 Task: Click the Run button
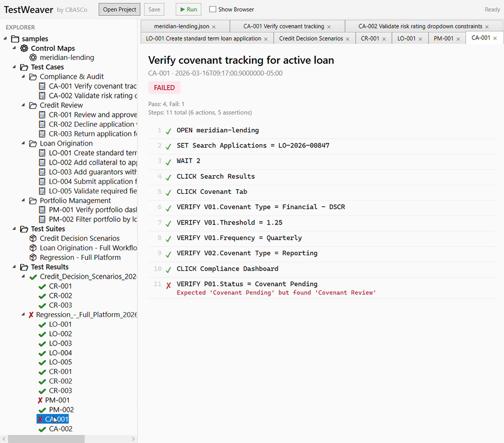click(x=188, y=9)
